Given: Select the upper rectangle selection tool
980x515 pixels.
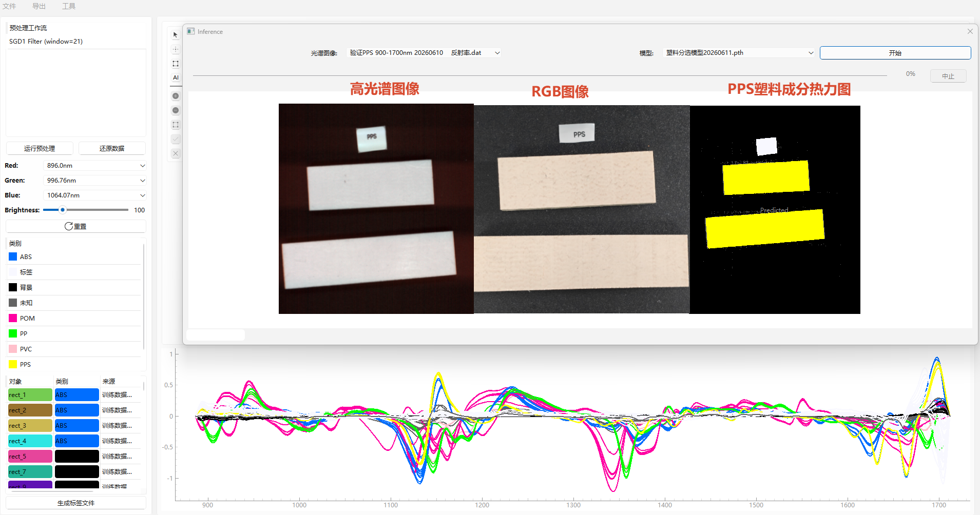Looking at the screenshot, I should (176, 64).
